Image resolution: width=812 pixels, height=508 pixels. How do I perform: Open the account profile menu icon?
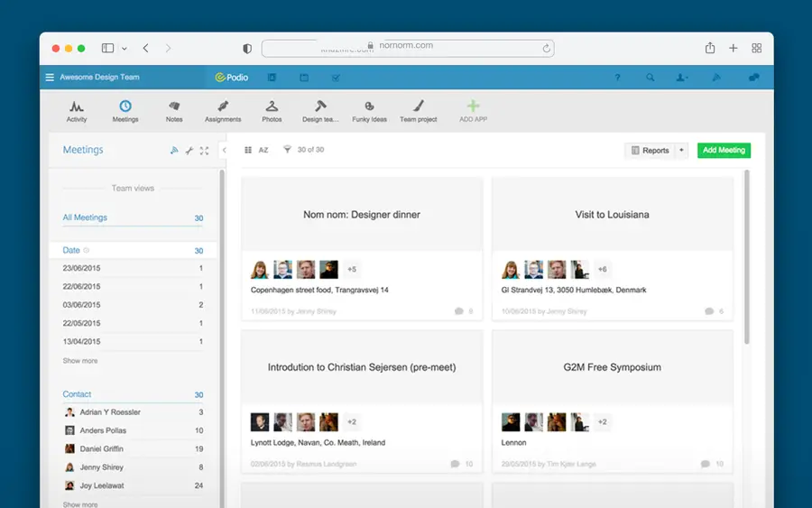[x=682, y=78]
